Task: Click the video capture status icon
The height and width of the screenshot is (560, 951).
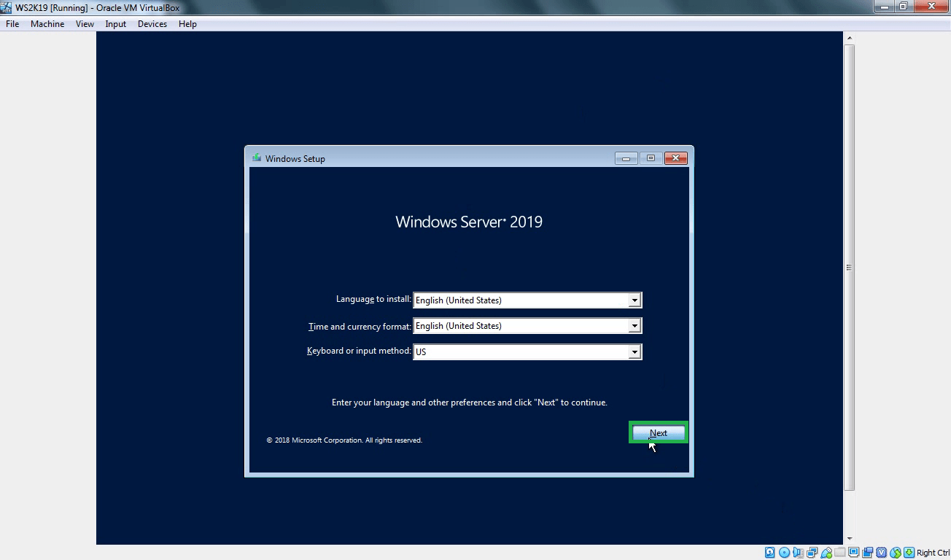Action: click(x=868, y=553)
